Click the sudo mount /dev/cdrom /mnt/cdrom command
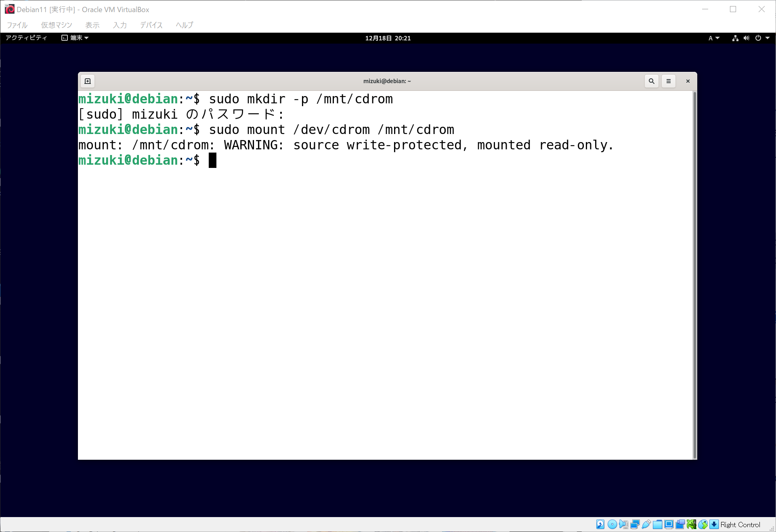Viewport: 776px width, 532px height. click(331, 130)
